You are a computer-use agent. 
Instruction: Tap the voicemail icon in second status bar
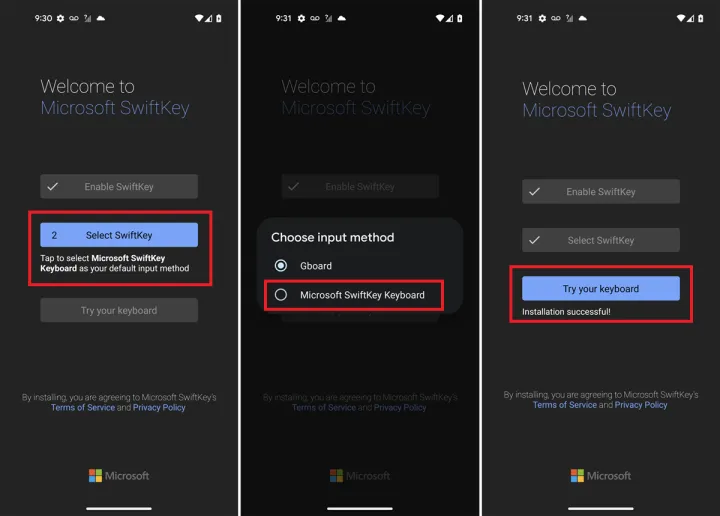(315, 18)
